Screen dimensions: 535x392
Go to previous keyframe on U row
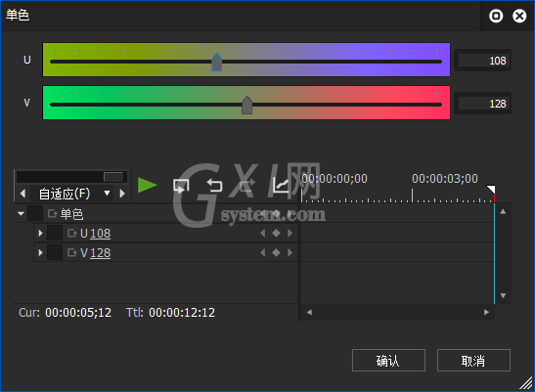click(263, 233)
